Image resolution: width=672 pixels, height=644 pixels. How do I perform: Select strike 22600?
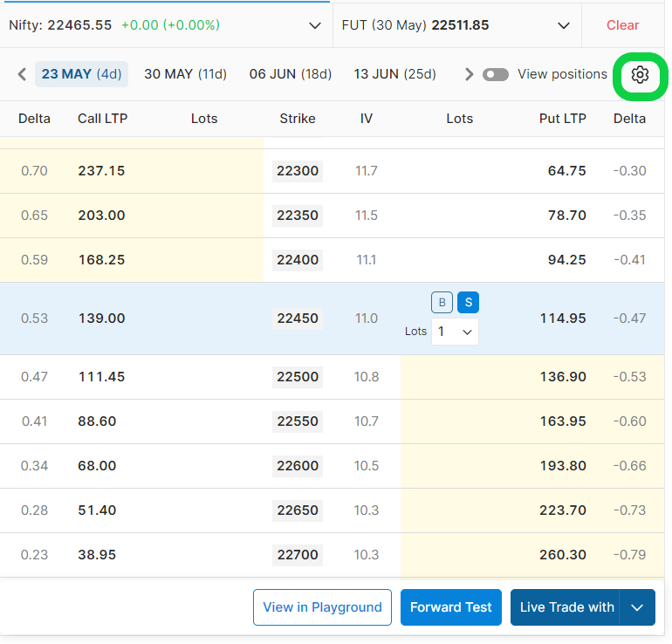[x=298, y=466]
